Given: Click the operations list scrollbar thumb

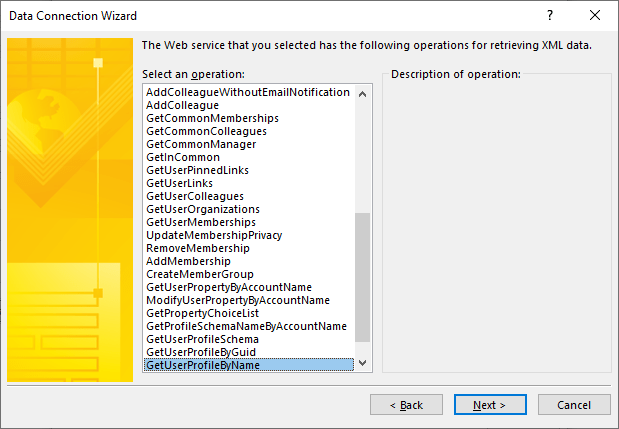Looking at the screenshot, I should click(x=363, y=278).
